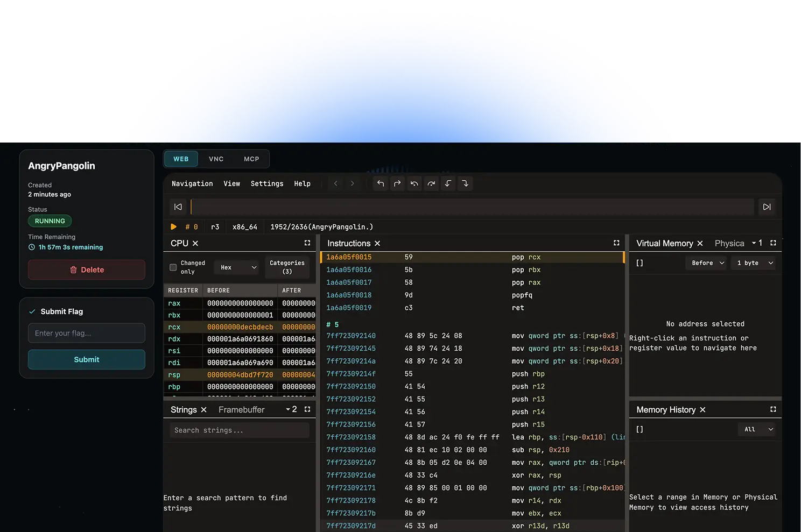Switch to the MCP tab

point(251,159)
